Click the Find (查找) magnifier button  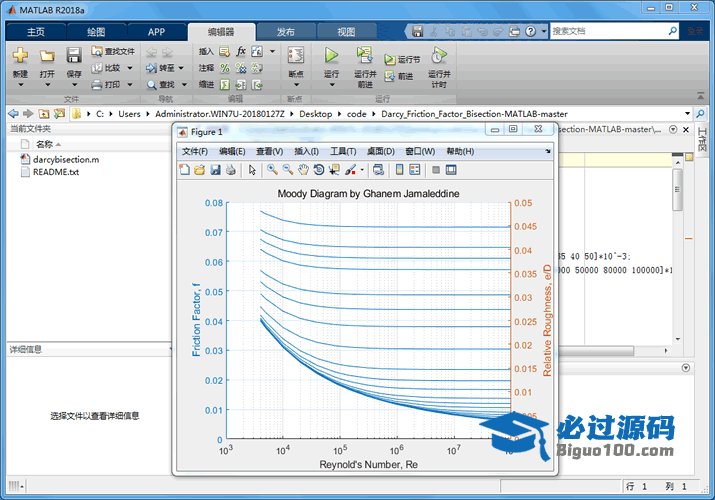coord(161,84)
